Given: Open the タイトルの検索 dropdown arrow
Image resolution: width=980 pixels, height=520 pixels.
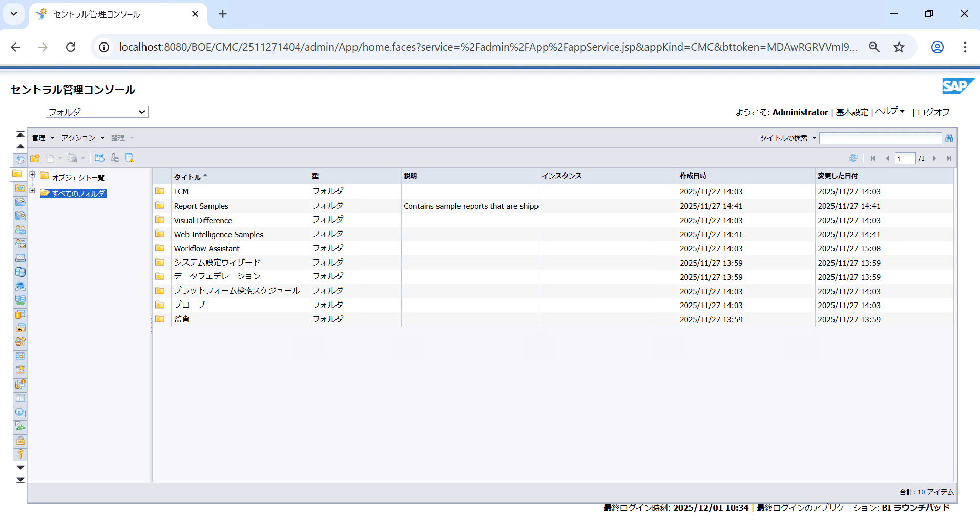Looking at the screenshot, I should pos(814,138).
